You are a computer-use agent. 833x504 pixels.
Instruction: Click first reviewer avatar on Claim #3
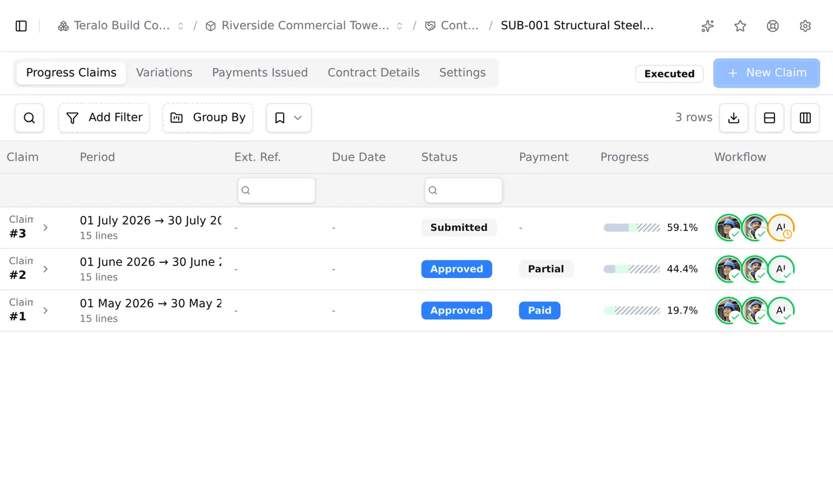(728, 228)
